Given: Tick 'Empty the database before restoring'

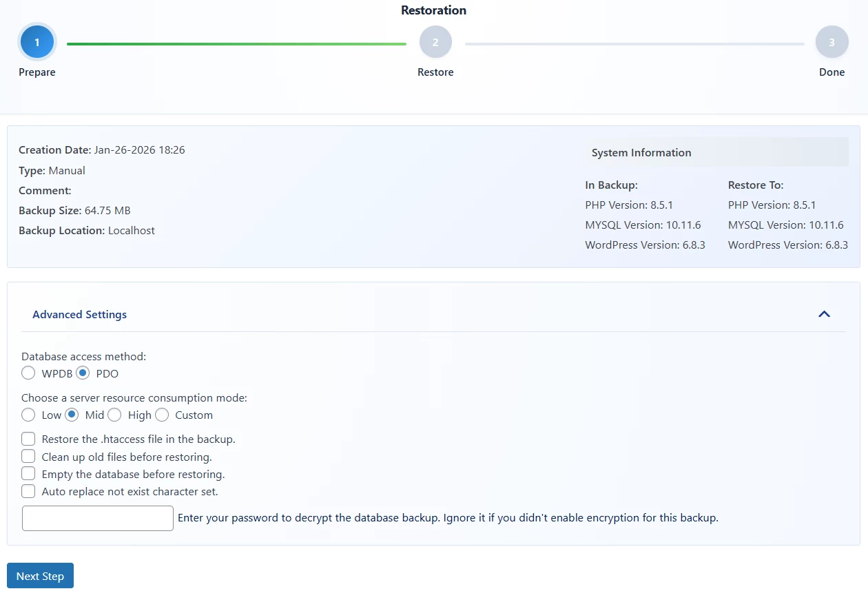Looking at the screenshot, I should pos(28,474).
